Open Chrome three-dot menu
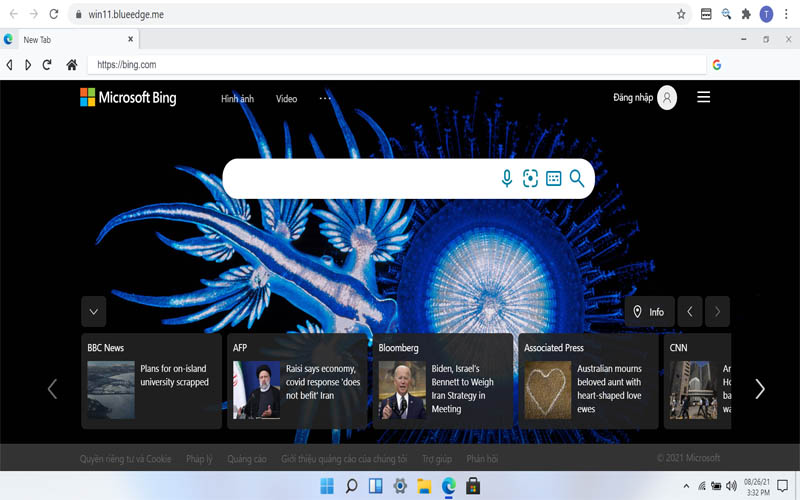Screen dimensions: 800x500 (x=786, y=14)
